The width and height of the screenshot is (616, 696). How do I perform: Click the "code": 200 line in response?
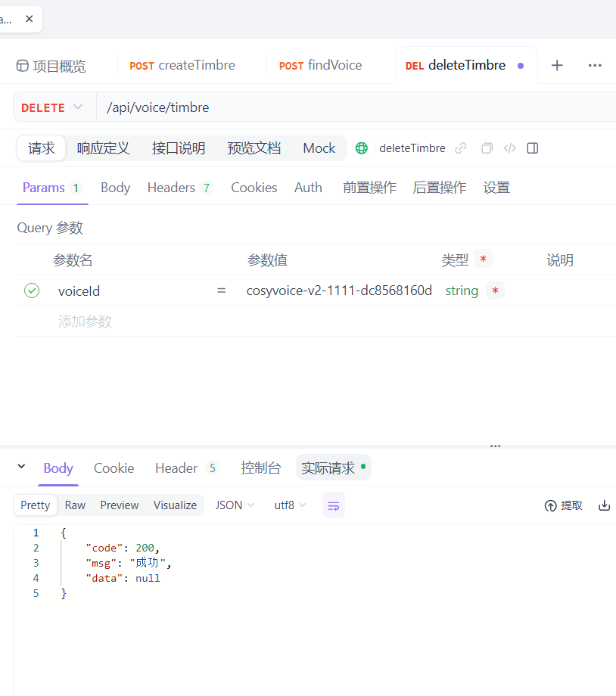(x=123, y=548)
